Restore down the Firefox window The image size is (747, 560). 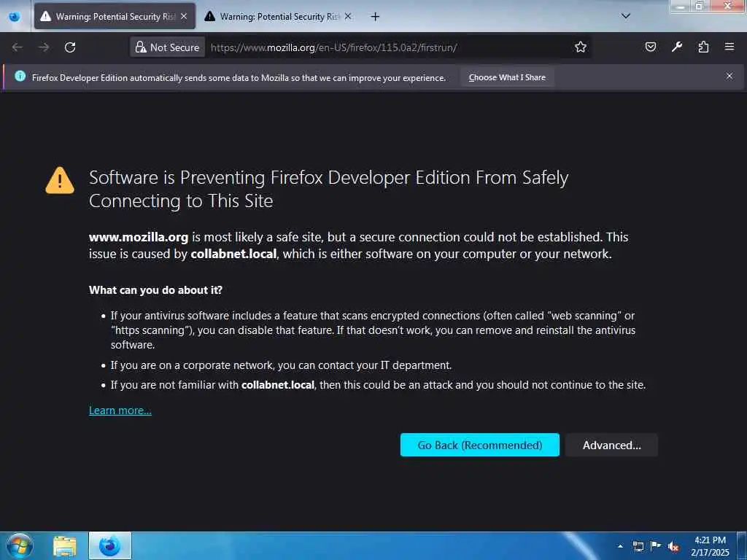coord(700,6)
